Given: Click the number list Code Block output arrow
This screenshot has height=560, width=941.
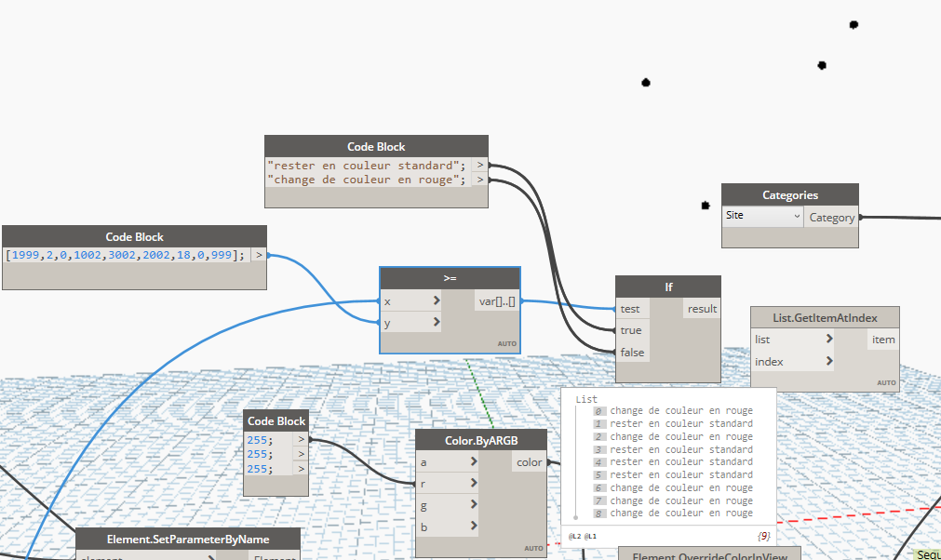Looking at the screenshot, I should point(258,255).
